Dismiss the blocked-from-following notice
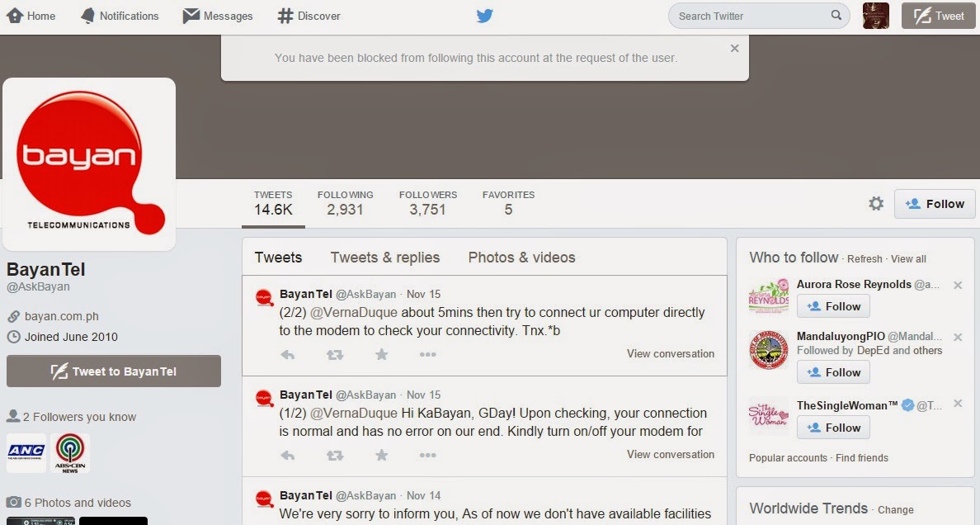The image size is (980, 525). (734, 48)
